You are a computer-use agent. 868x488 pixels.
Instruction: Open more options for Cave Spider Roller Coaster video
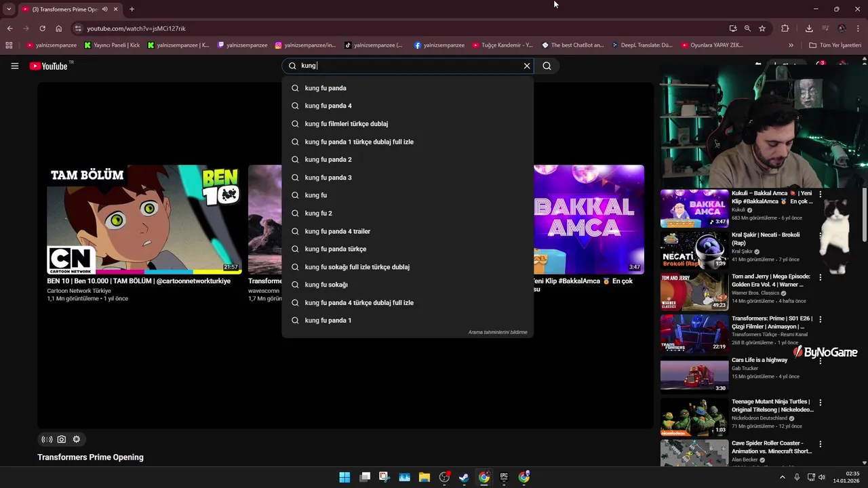coord(820,444)
